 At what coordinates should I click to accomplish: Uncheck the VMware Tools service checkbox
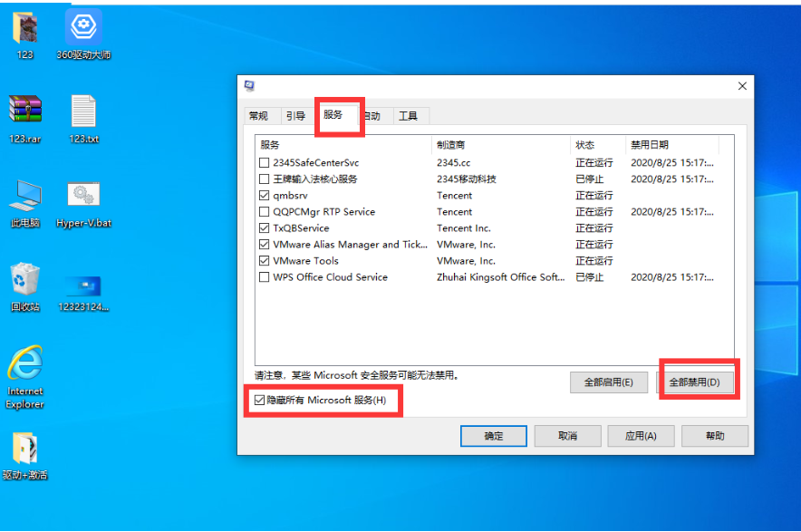click(x=264, y=261)
